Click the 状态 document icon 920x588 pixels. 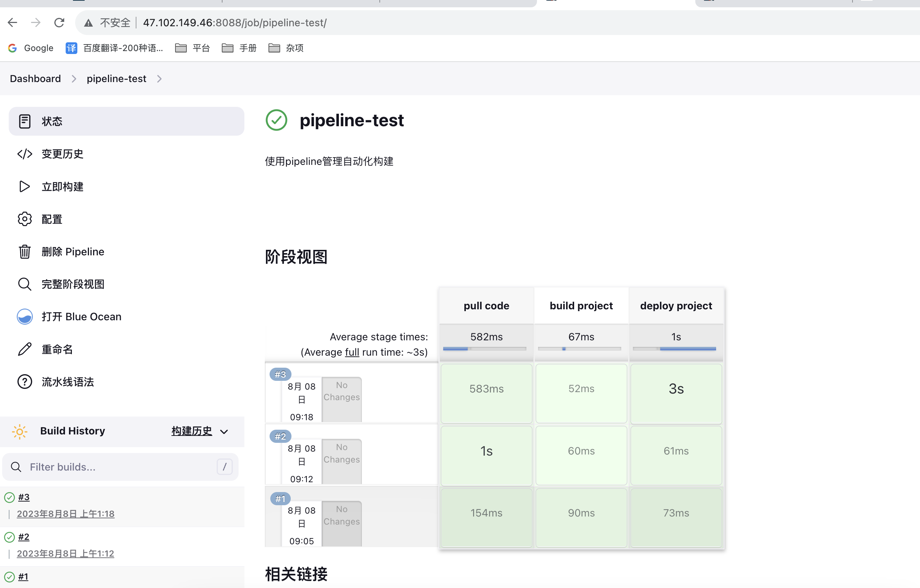pos(25,121)
